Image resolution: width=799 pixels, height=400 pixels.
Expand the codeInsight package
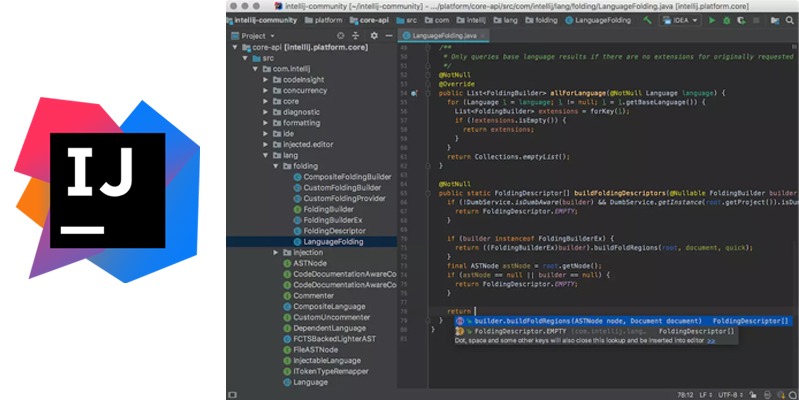click(265, 80)
